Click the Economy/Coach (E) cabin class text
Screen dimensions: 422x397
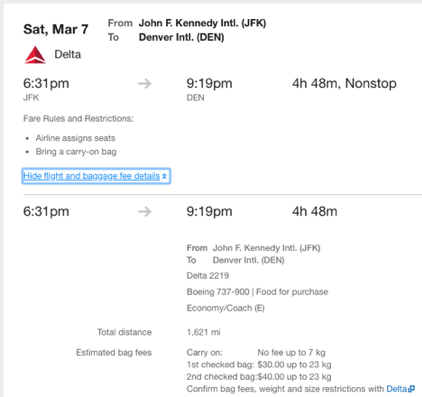click(x=226, y=308)
